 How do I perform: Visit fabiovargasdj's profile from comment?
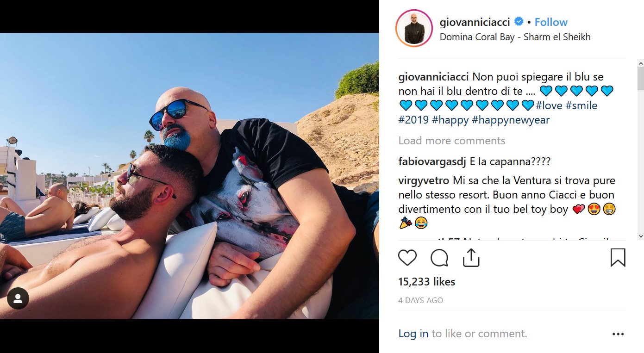tap(432, 161)
